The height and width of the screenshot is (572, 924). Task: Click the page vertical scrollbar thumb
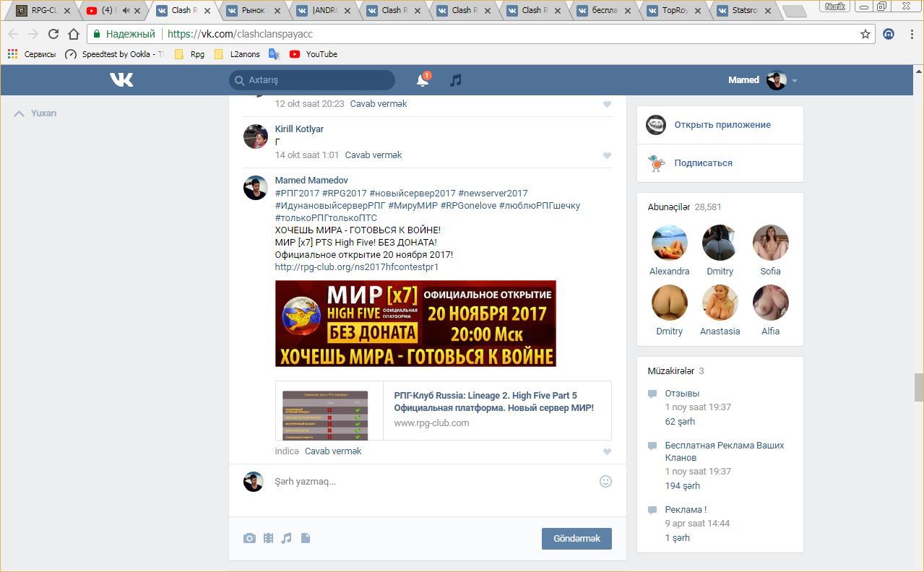pos(918,387)
